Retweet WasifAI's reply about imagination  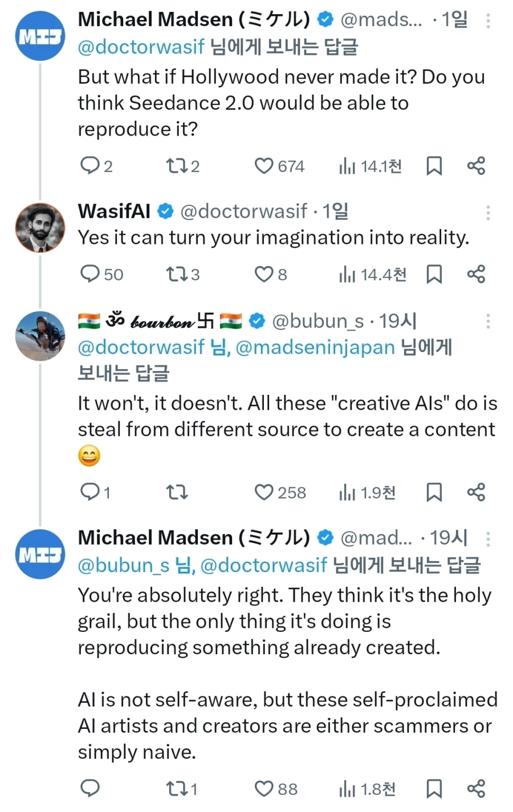[x=176, y=274]
